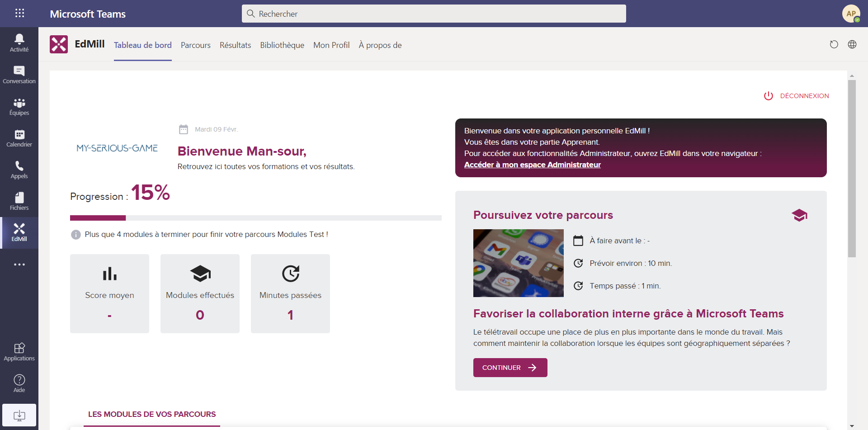Click the info icon before modules message
Viewport: 868px width, 430px height.
pos(76,235)
